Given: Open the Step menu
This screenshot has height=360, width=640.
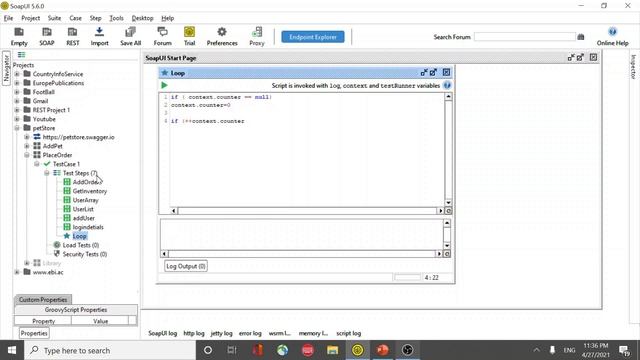Looking at the screenshot, I should [x=95, y=18].
